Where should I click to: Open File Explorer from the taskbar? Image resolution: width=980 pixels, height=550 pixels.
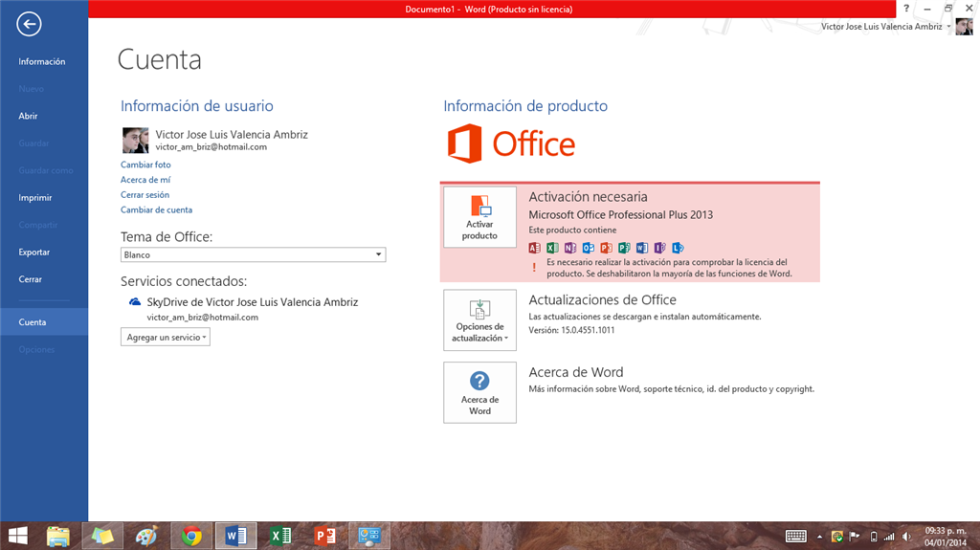click(58, 537)
